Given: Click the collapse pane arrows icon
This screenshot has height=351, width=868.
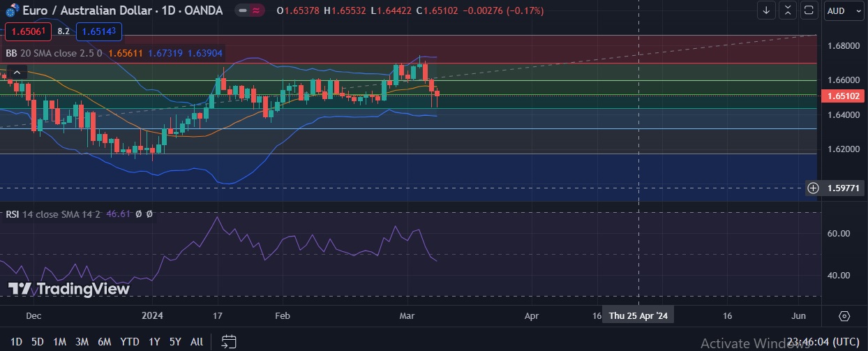Looking at the screenshot, I should (x=788, y=10).
